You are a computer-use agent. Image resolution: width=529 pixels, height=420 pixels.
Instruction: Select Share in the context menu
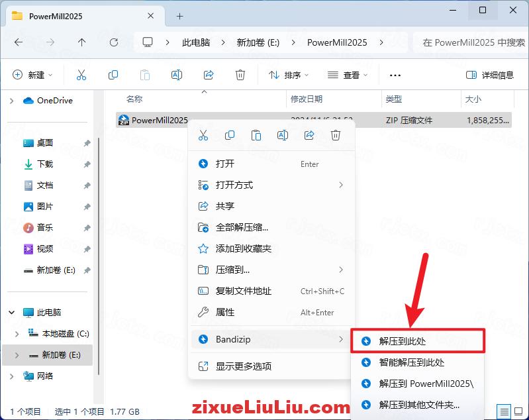pyautogui.click(x=272, y=206)
